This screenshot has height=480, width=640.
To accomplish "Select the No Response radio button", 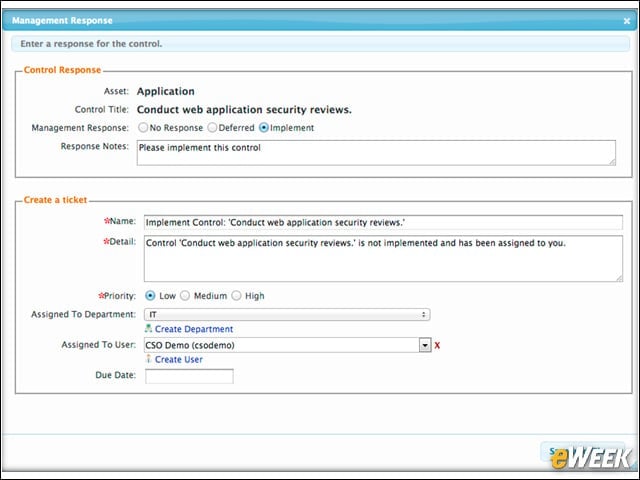I will coord(143,127).
